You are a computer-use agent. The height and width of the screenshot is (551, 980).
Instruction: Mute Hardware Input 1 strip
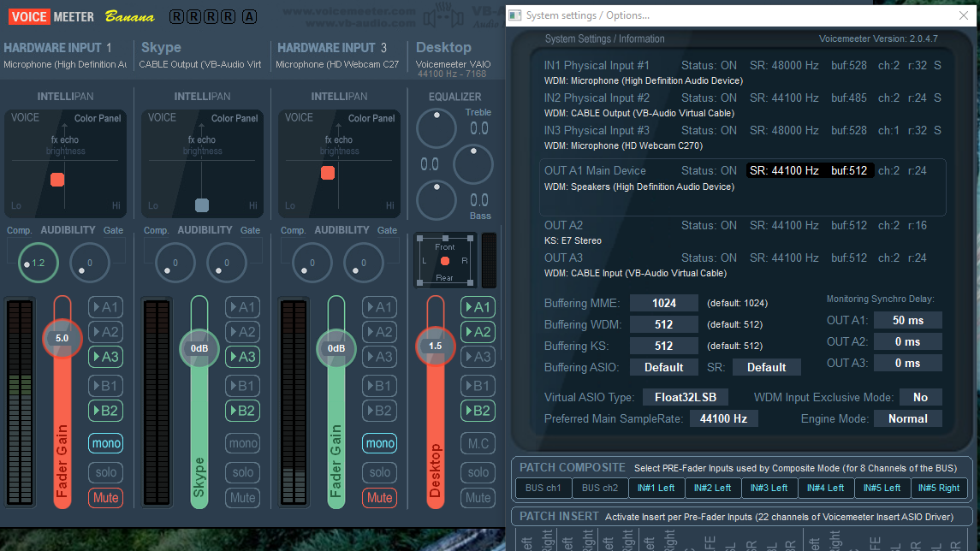point(105,497)
